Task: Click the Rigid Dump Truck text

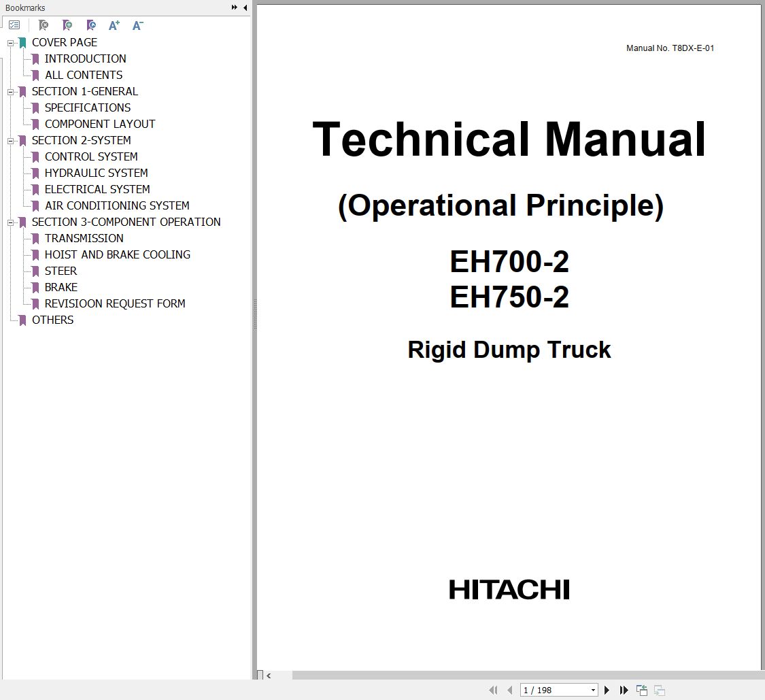Action: pos(509,350)
